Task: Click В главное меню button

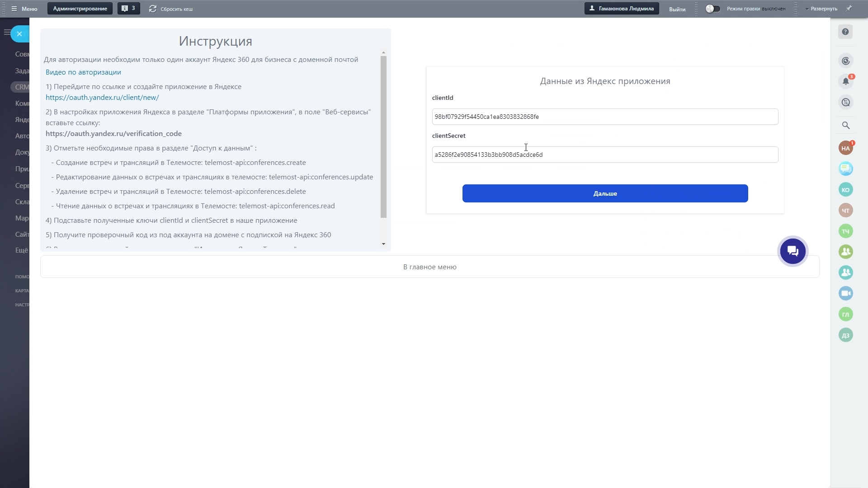Action: [429, 267]
